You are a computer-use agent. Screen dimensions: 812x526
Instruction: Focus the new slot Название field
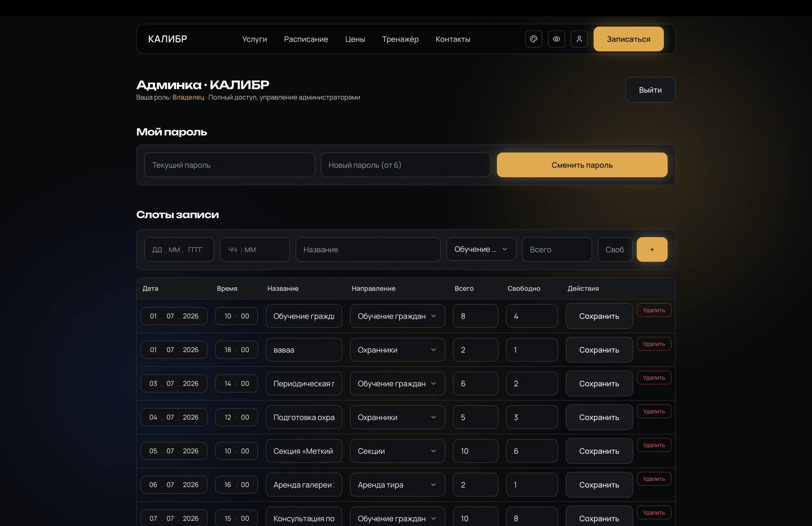pos(368,249)
